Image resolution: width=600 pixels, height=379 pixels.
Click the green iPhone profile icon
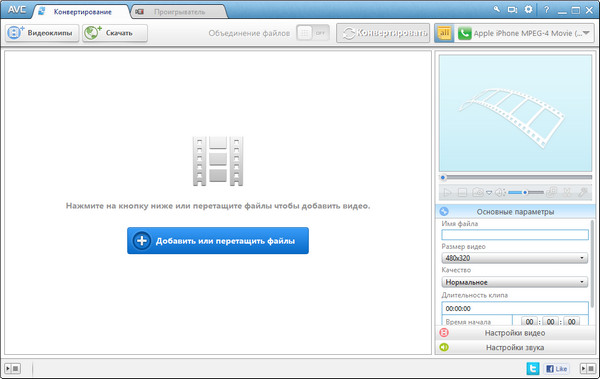pos(464,34)
